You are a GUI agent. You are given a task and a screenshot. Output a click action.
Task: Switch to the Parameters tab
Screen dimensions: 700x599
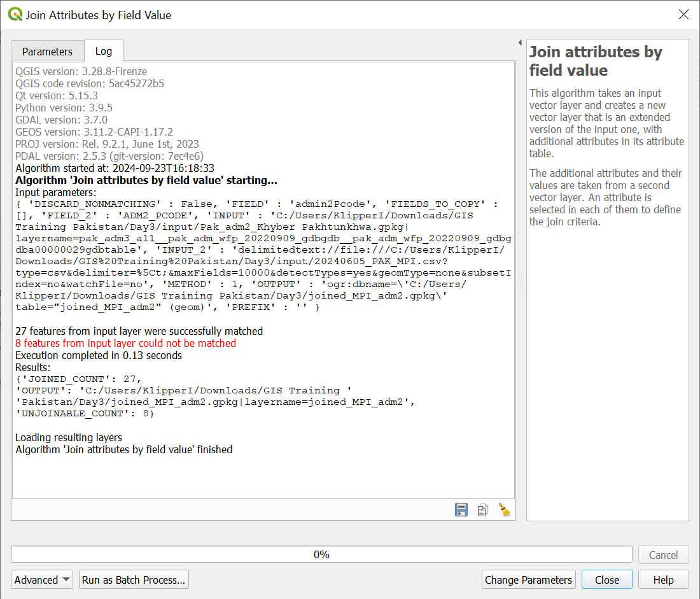point(48,52)
